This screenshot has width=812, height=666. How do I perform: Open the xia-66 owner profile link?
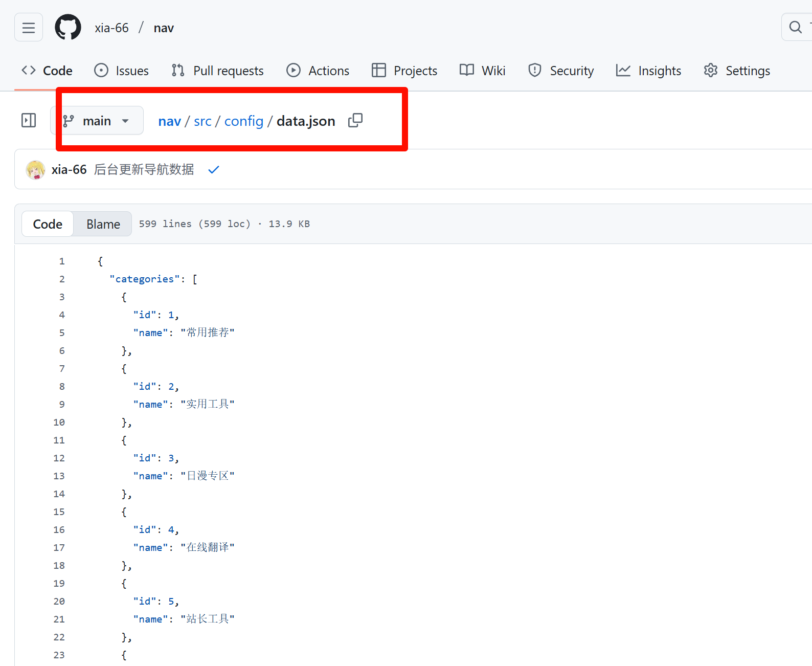coord(111,28)
